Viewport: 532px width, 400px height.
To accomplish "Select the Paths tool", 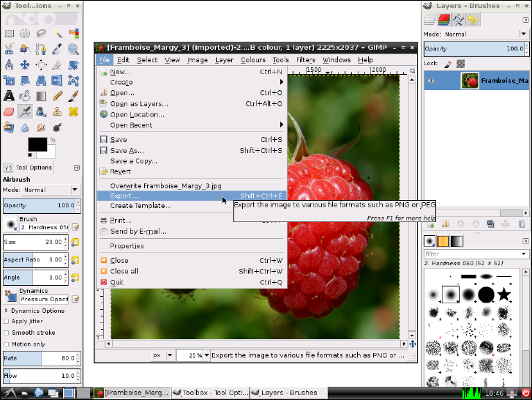I will click(x=41, y=49).
